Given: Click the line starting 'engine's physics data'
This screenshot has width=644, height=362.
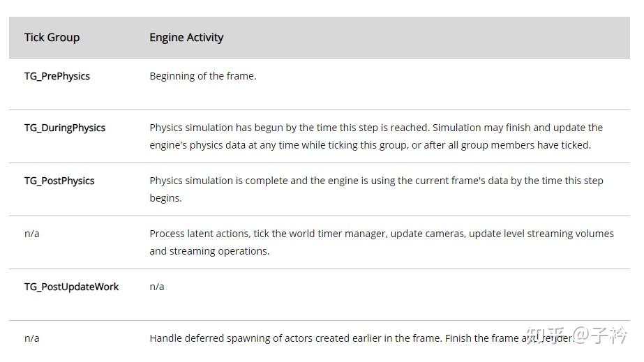Looking at the screenshot, I should pyautogui.click(x=370, y=145).
